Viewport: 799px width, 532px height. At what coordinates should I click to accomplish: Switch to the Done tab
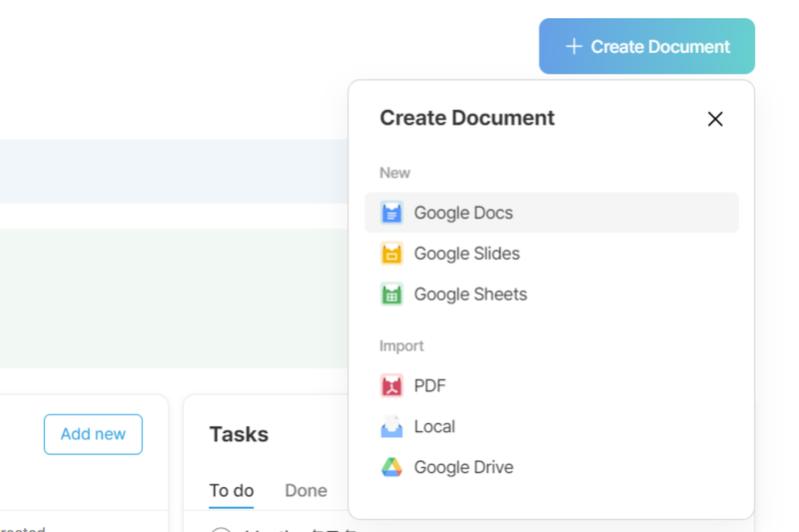[x=306, y=491]
